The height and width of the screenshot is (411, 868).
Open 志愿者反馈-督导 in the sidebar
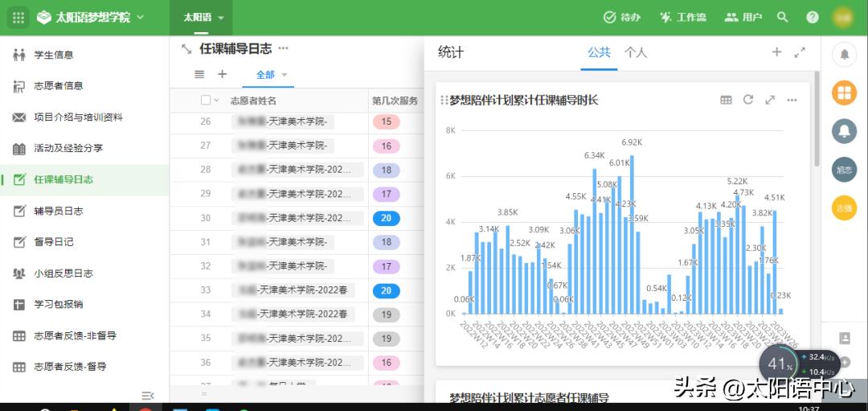(84, 367)
